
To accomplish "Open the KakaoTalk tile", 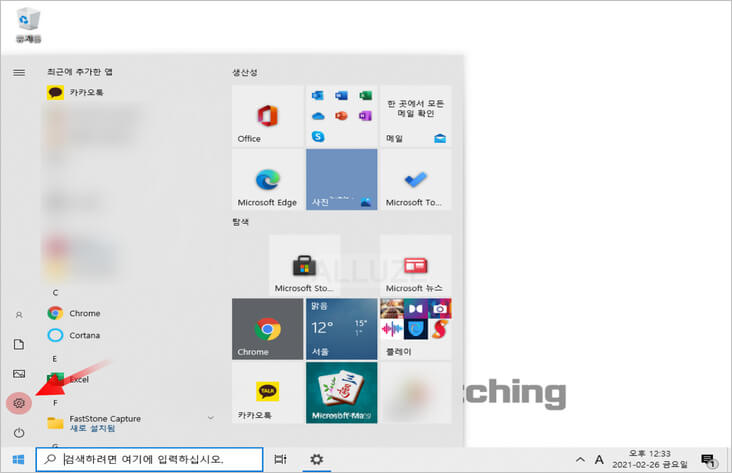I will [x=267, y=393].
